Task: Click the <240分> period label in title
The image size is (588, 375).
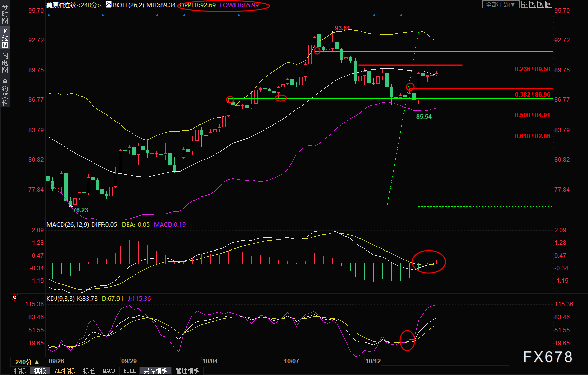Action: click(x=89, y=5)
